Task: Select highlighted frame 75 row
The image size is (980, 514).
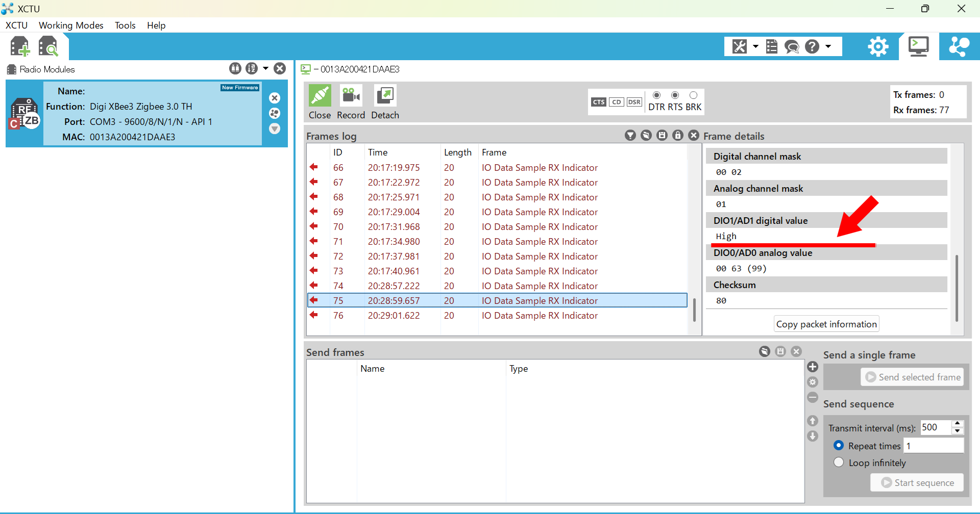Action: point(497,301)
